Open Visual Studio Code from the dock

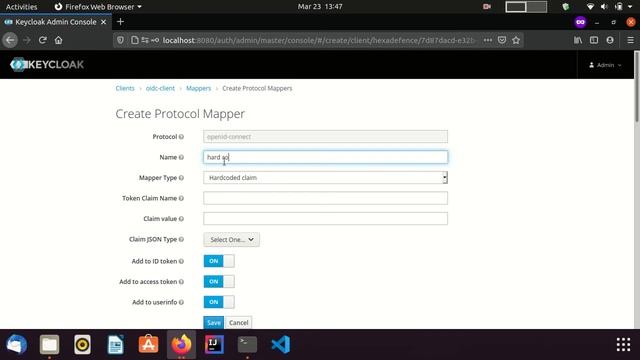(x=281, y=344)
